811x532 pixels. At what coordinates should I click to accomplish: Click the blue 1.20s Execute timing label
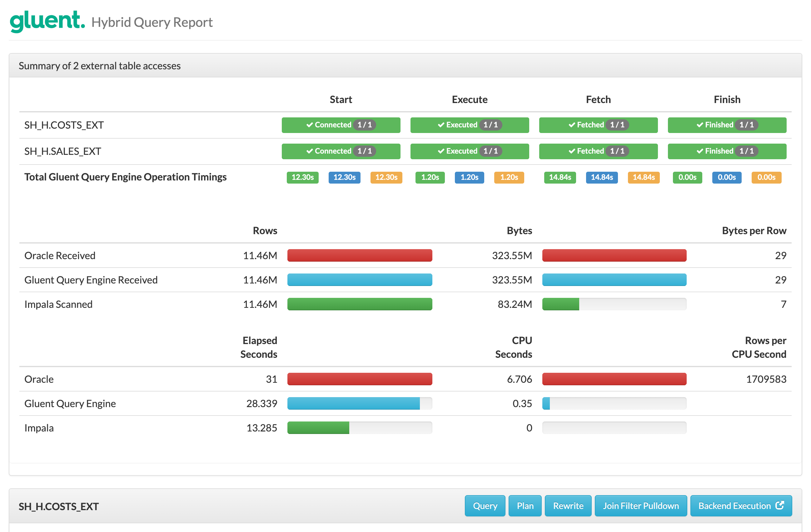pos(470,177)
